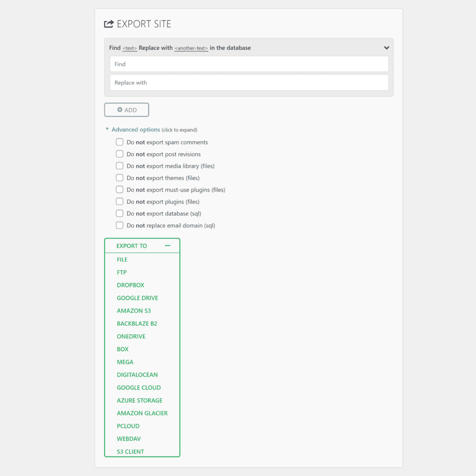Check Do not export must-use plugins
476x476 pixels.
pyautogui.click(x=119, y=190)
